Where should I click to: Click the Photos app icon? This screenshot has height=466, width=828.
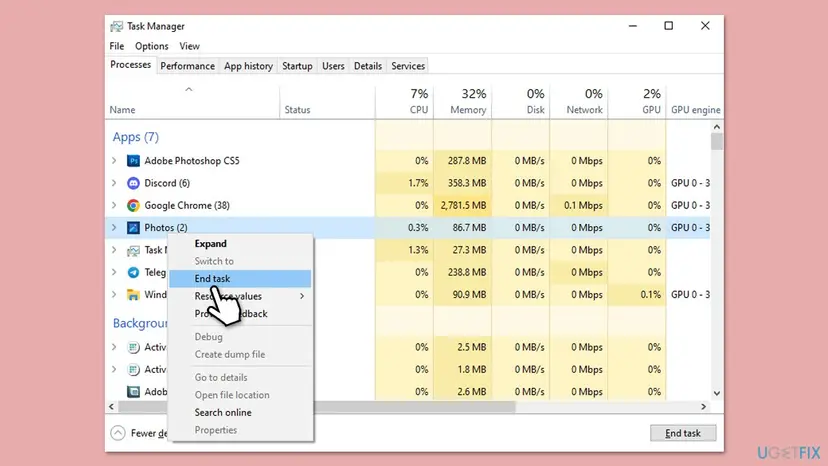[x=133, y=228]
